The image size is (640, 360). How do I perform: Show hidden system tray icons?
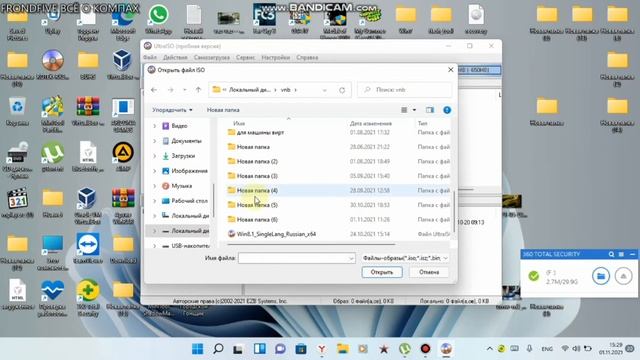coord(489,349)
